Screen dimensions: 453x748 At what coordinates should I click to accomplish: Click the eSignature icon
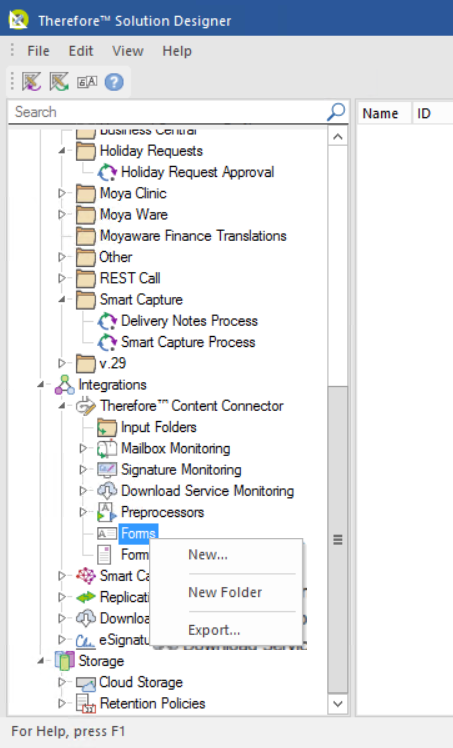point(86,640)
